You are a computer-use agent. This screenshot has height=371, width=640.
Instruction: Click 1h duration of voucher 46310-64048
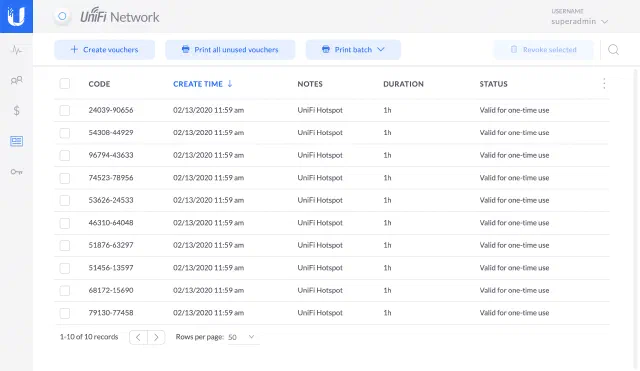387,223
